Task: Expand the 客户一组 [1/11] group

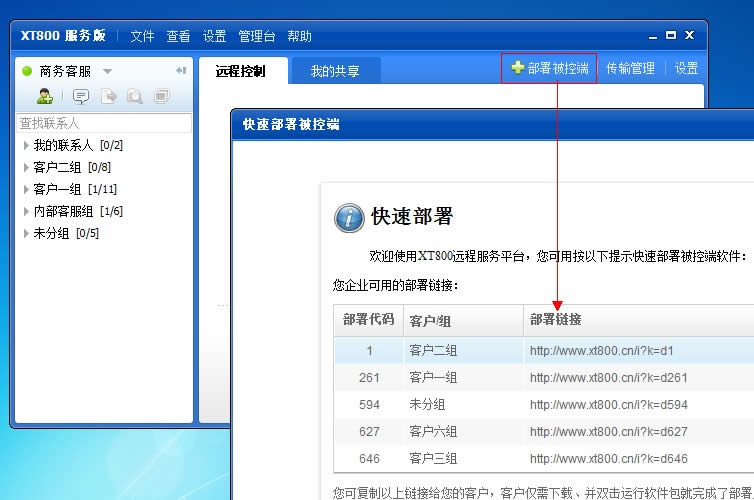Action: click(x=26, y=189)
